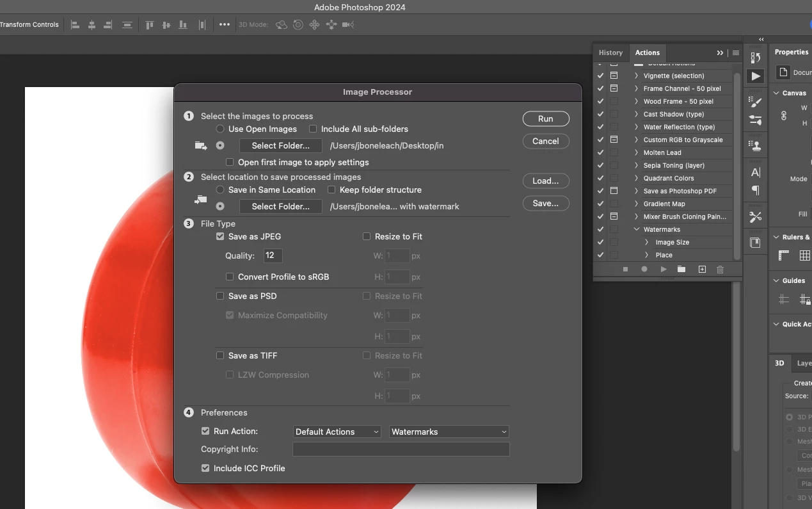Select the Save in Same Location radio button
The width and height of the screenshot is (812, 509).
click(220, 190)
